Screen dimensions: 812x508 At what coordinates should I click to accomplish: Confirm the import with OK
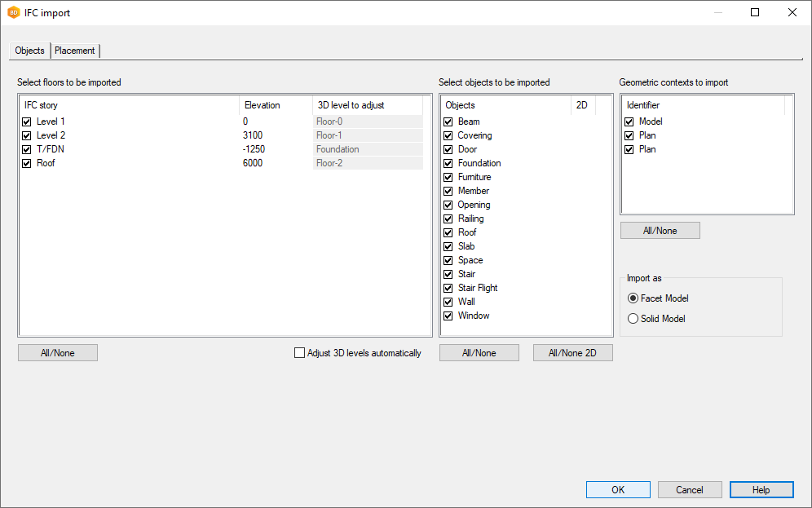click(618, 489)
